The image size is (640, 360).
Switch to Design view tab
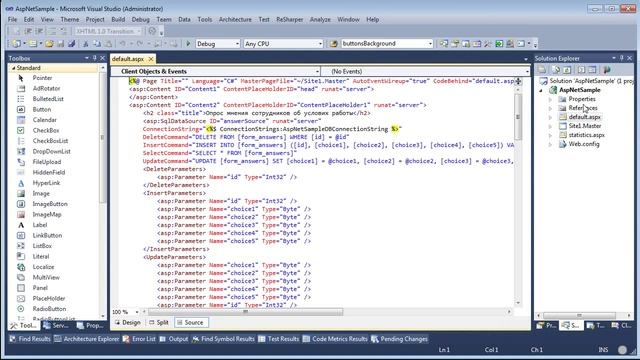(128, 322)
